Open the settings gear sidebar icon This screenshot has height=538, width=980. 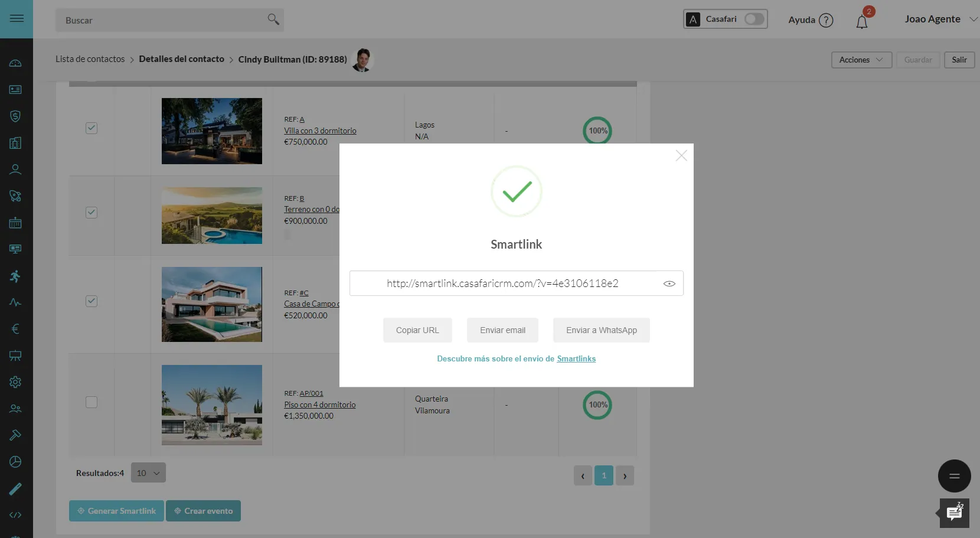pos(15,382)
